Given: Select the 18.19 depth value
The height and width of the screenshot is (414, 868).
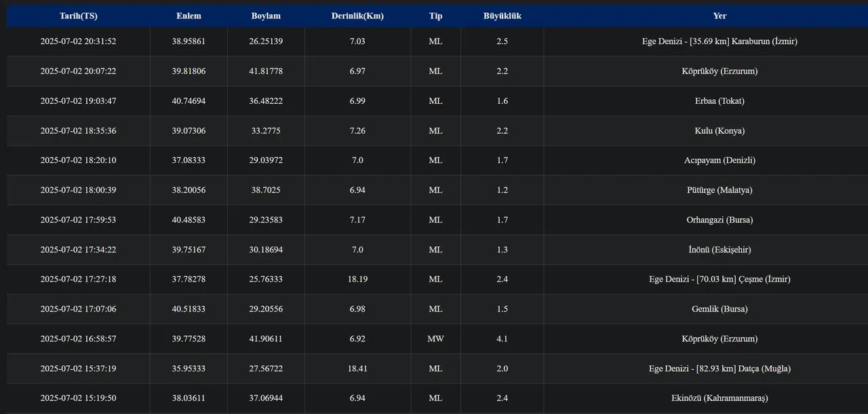Looking at the screenshot, I should click(x=357, y=279).
